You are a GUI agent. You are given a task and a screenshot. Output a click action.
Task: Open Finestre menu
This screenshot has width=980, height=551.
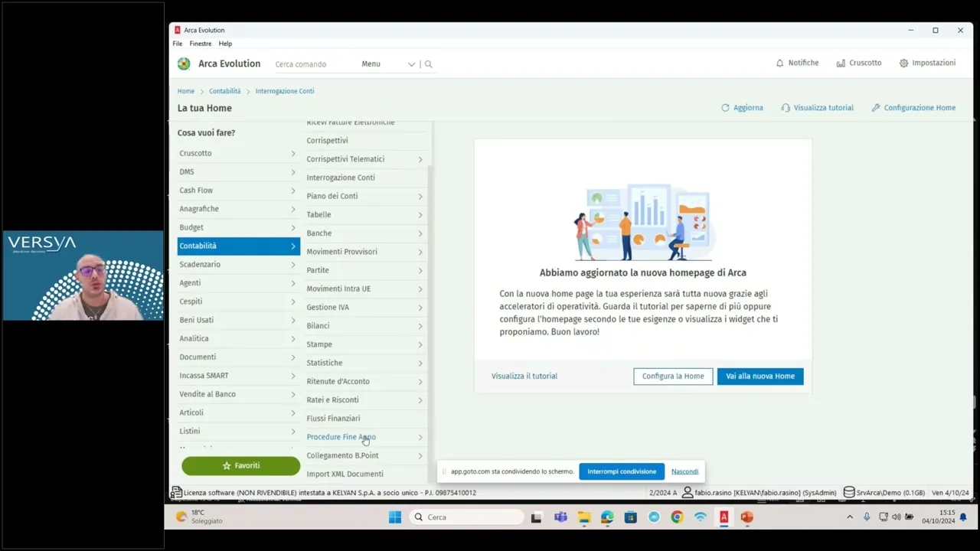(201, 44)
